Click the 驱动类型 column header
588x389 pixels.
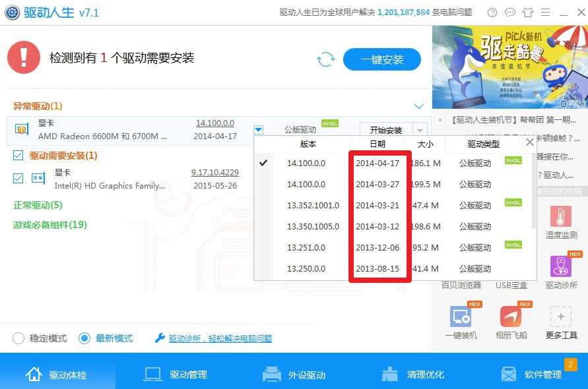coord(483,144)
